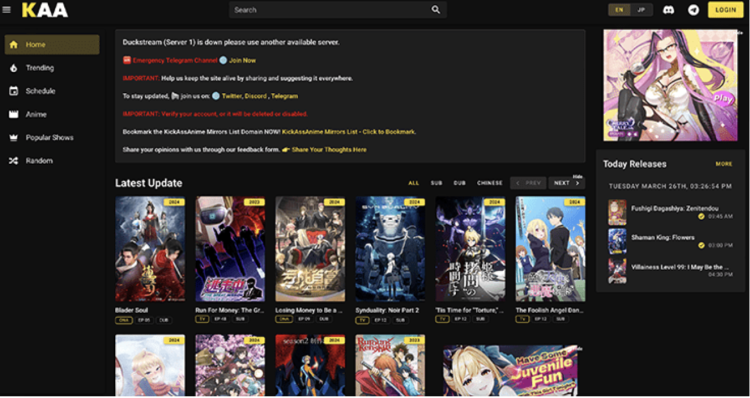Click the 2024 badge on Blader Soul
This screenshot has height=398, width=750.
(174, 202)
